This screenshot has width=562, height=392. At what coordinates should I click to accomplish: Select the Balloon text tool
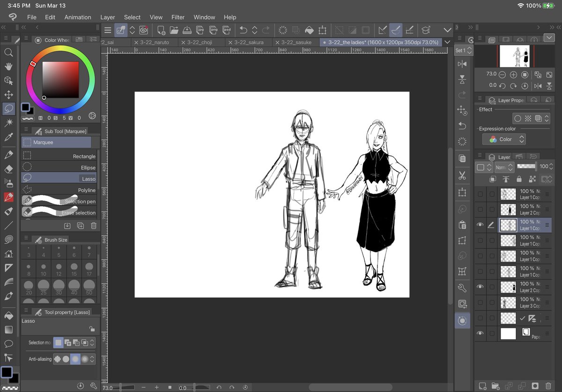point(8,343)
